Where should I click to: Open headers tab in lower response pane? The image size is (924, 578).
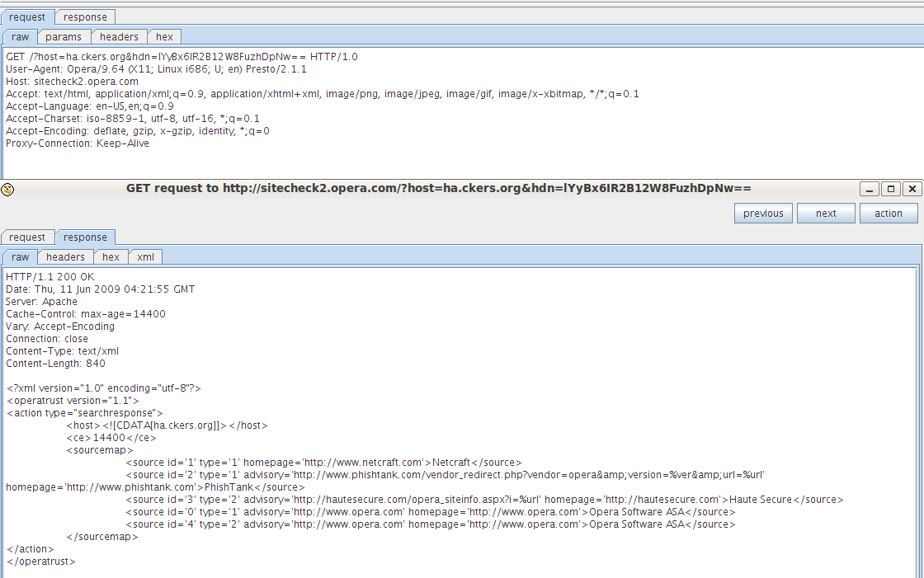click(65, 257)
